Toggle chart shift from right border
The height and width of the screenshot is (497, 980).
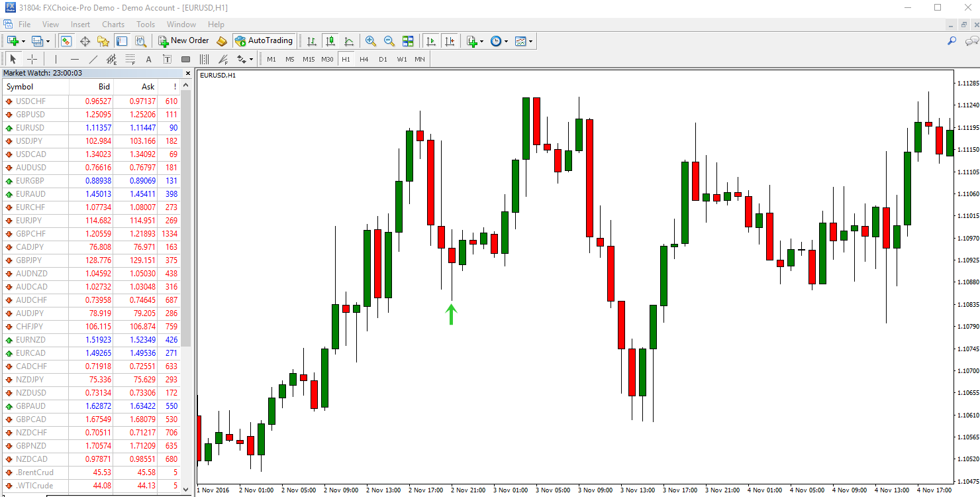pos(450,41)
